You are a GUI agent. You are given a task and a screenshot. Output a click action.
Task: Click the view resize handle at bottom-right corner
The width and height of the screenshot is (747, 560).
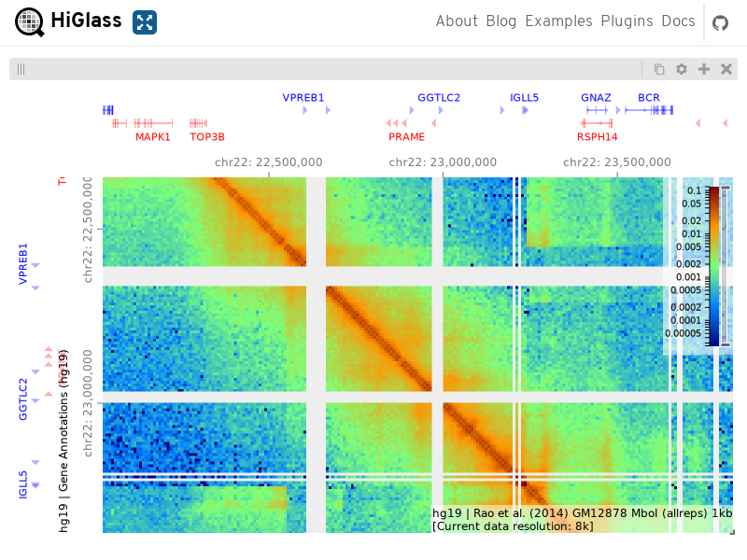pyautogui.click(x=732, y=532)
